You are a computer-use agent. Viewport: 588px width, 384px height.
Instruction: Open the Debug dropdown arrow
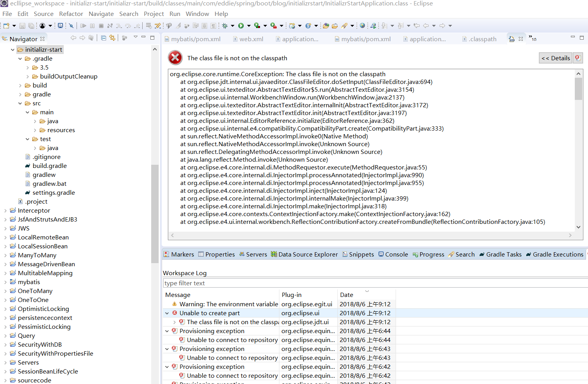[232, 26]
